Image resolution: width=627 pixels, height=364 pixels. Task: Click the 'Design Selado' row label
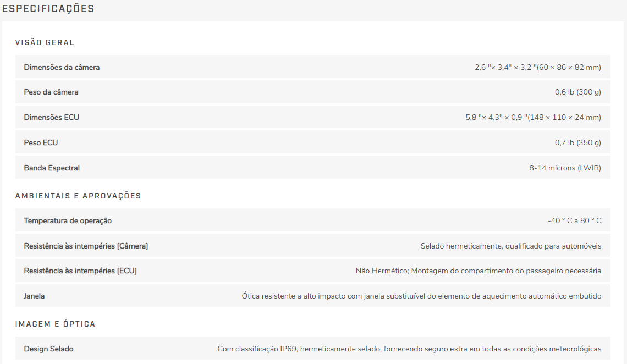[x=48, y=349]
